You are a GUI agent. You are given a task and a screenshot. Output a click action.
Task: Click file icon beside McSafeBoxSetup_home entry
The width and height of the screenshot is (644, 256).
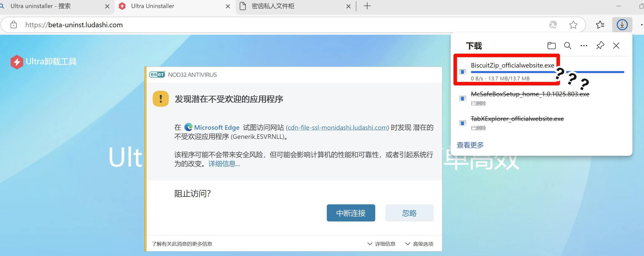[463, 98]
